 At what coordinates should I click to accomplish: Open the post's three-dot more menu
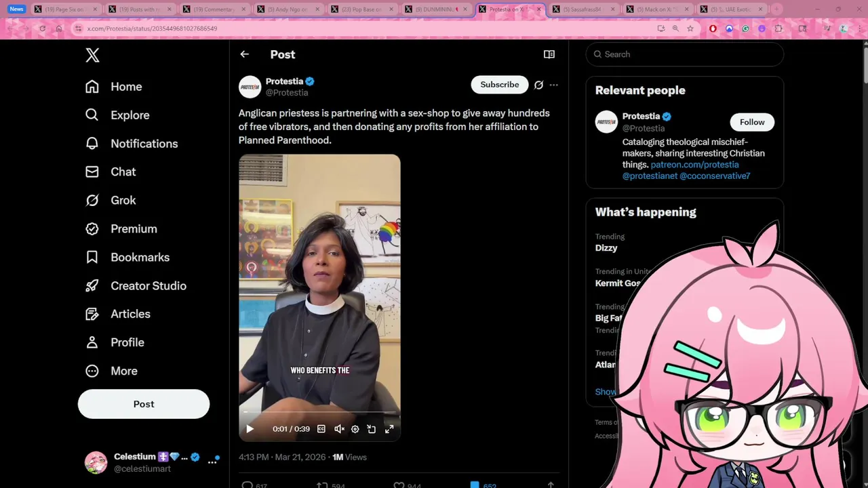[553, 85]
